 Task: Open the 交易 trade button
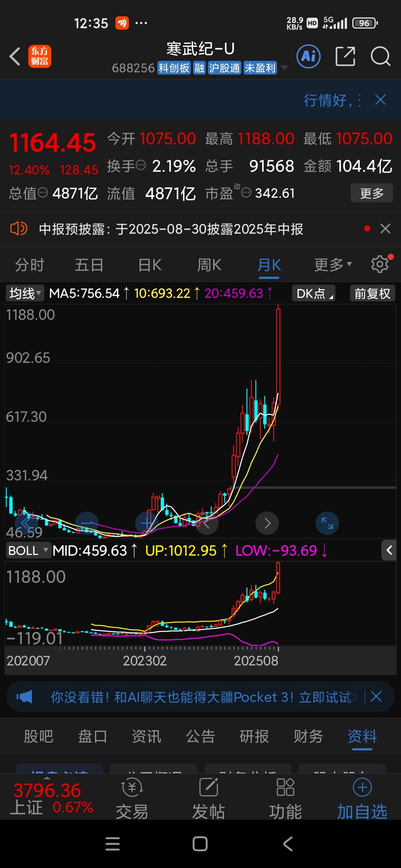[x=132, y=798]
